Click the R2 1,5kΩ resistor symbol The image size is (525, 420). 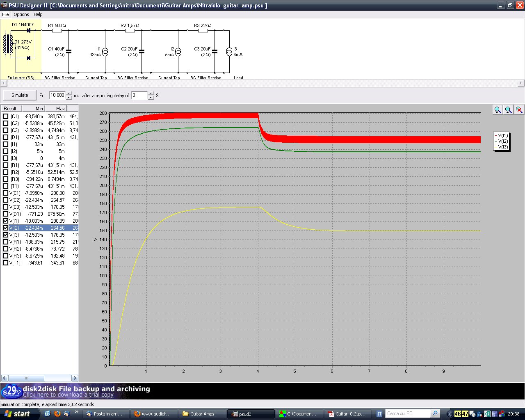point(130,30)
